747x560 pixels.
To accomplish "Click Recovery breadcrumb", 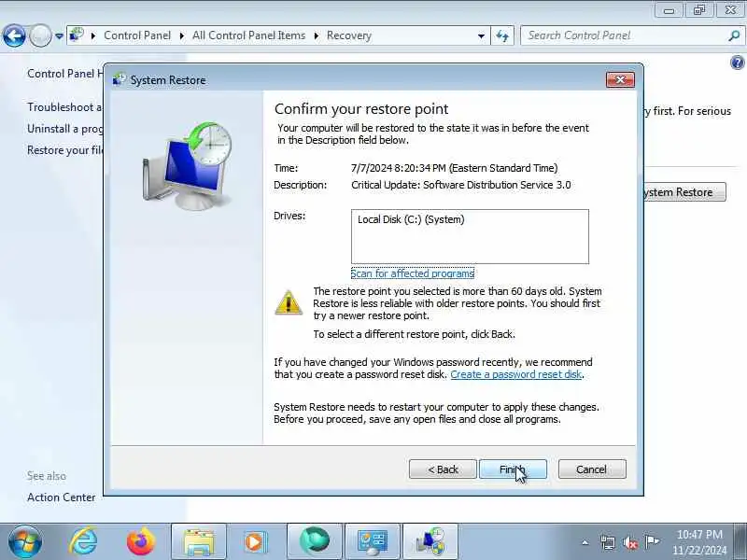I will tap(348, 35).
